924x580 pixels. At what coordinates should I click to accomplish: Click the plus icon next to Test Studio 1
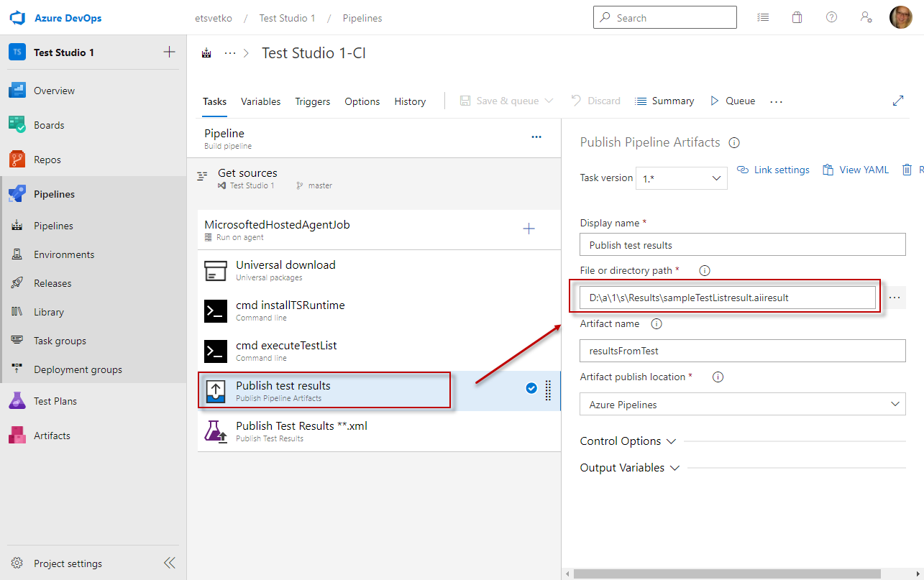point(169,52)
